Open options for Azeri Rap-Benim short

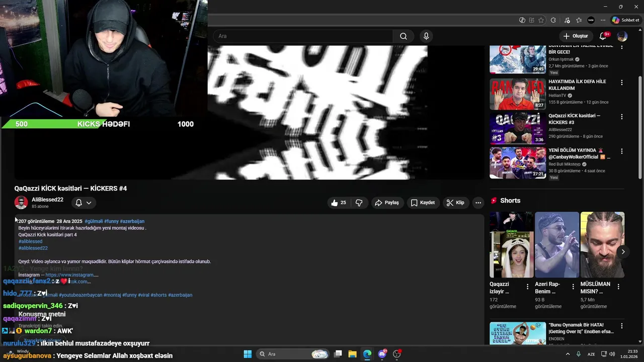pos(573,287)
